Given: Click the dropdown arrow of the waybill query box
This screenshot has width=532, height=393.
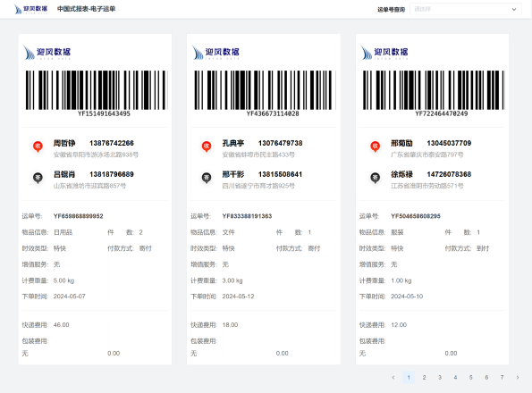Looking at the screenshot, I should point(514,10).
